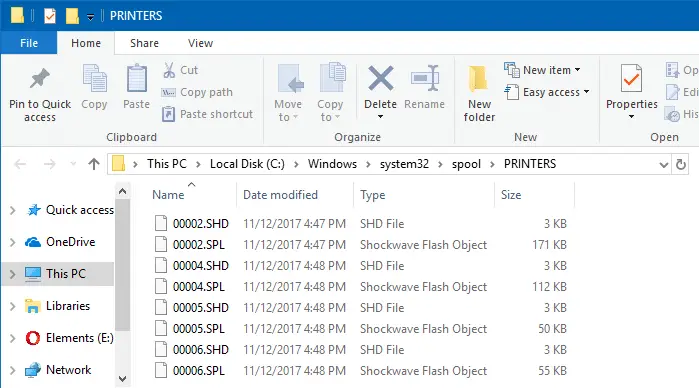Click 'This PC' in address path
Image resolution: width=699 pixels, height=388 pixels.
pos(167,164)
